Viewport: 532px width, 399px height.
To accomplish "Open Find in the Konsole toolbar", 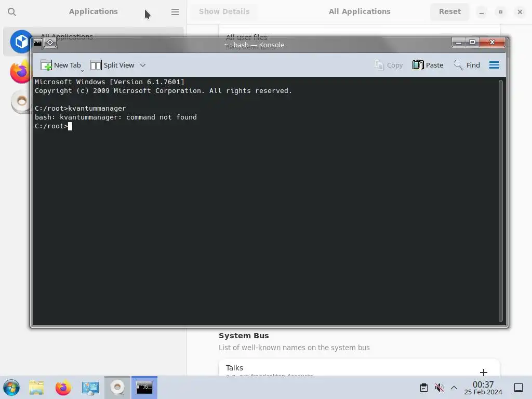I will click(x=467, y=65).
